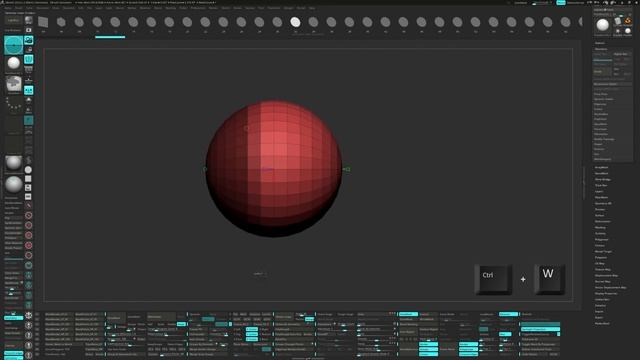Click the small star icon in tool panel
Viewport: 640px width, 360px height.
(618, 31)
